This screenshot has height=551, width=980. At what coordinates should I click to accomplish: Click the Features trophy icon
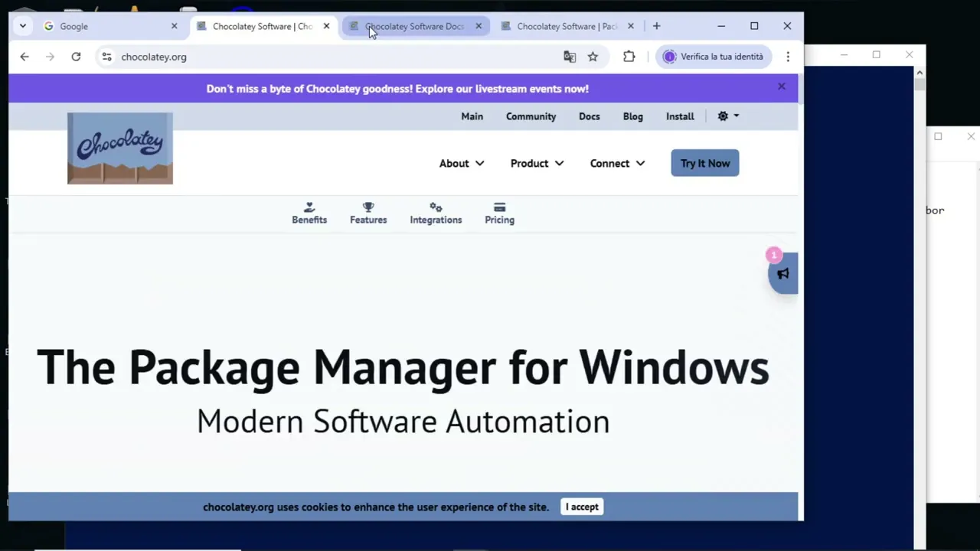tap(368, 207)
